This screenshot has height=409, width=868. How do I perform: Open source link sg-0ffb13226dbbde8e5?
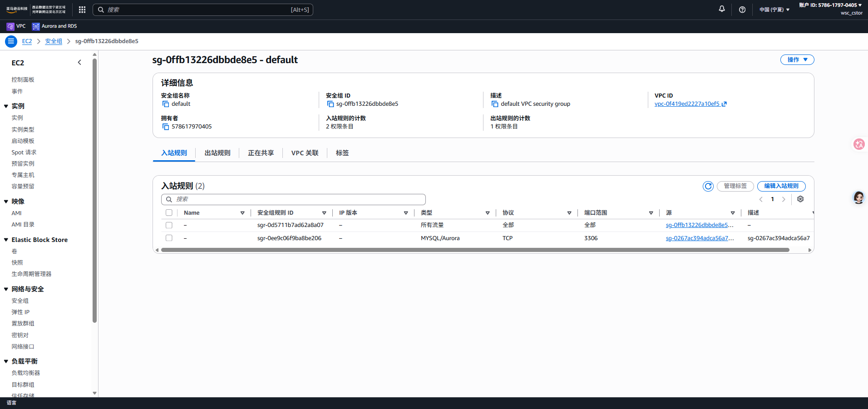[x=700, y=225]
